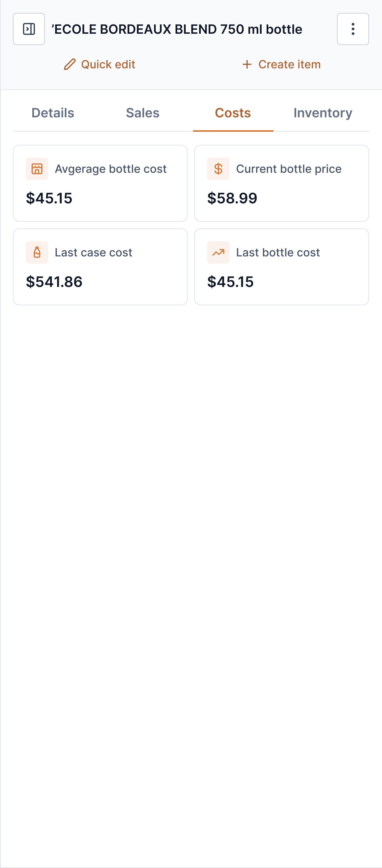The width and height of the screenshot is (382, 868).
Task: Click the bottle icon beside Last case cost
Action: tap(37, 252)
